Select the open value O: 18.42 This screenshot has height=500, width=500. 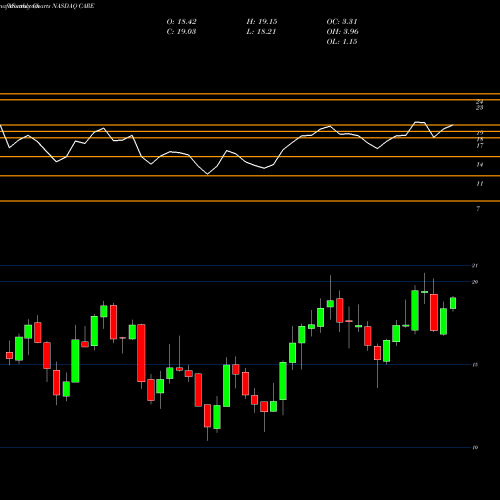[x=181, y=22]
